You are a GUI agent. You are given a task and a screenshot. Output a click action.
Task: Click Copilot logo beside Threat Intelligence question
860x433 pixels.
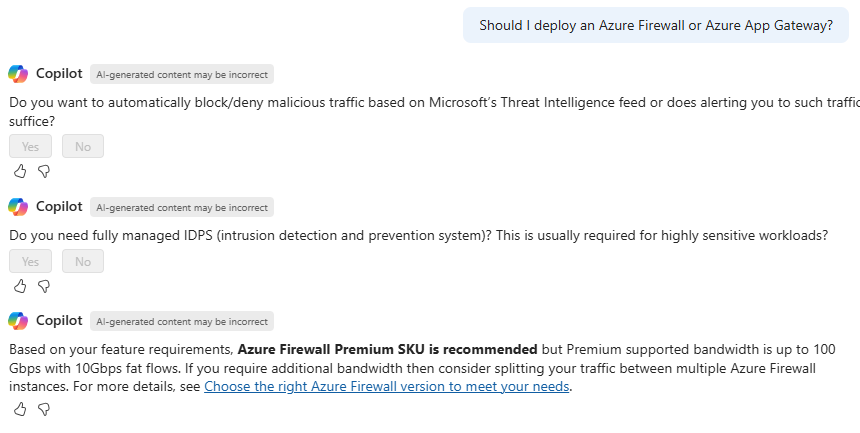tap(18, 74)
